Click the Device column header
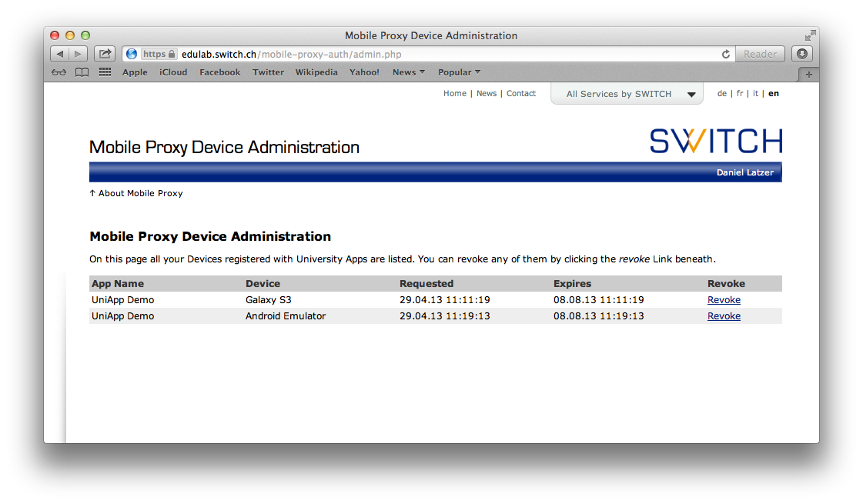 pyautogui.click(x=263, y=283)
